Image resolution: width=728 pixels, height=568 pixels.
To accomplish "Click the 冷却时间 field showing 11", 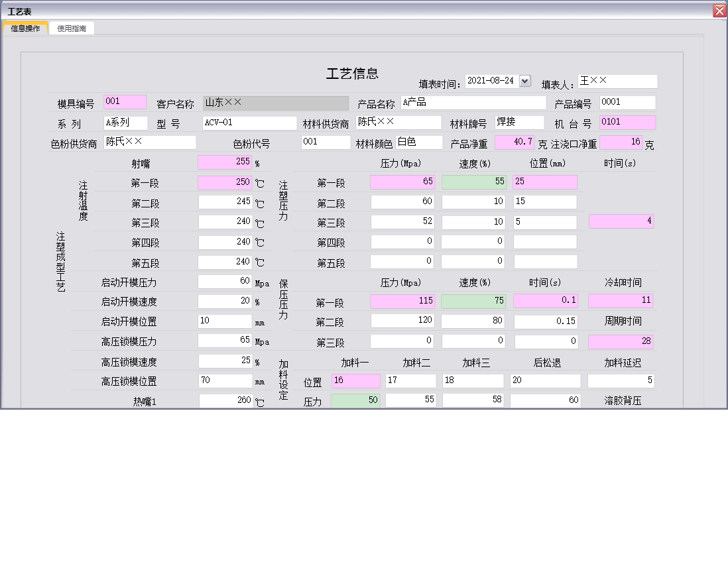I will [621, 301].
